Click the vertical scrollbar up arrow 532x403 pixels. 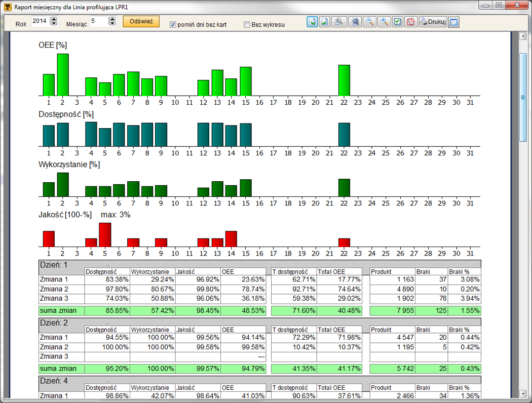(x=523, y=36)
